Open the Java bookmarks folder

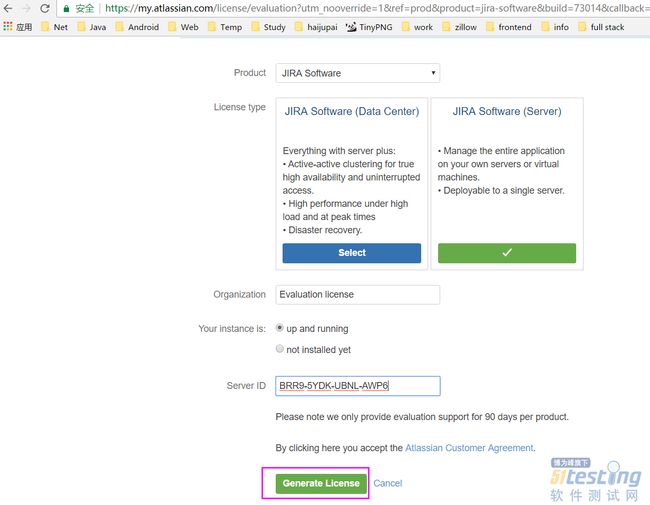pyautogui.click(x=92, y=27)
